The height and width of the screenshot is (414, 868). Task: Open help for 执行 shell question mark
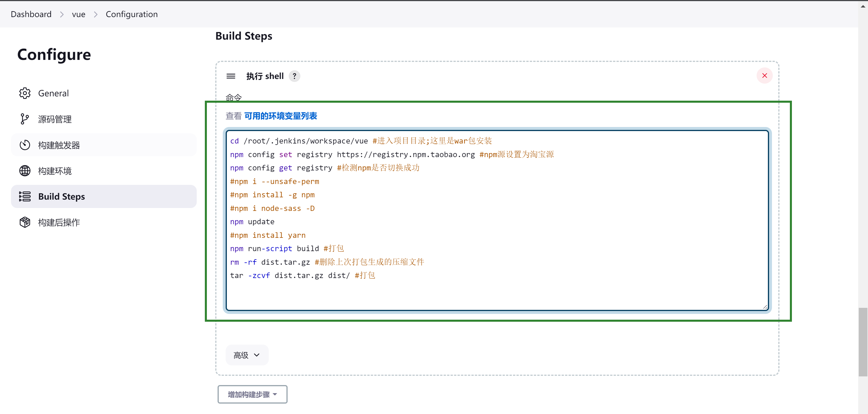(295, 76)
